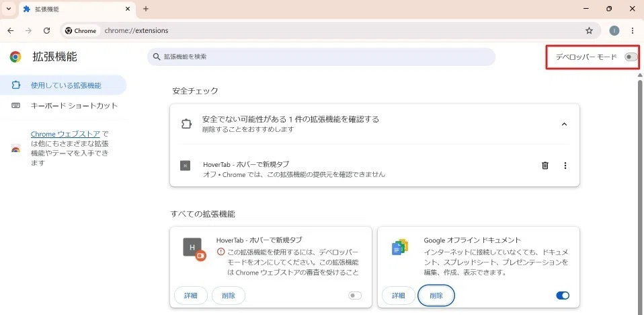
Task: Toggle the デベロッパー モード switch
Action: (631, 57)
